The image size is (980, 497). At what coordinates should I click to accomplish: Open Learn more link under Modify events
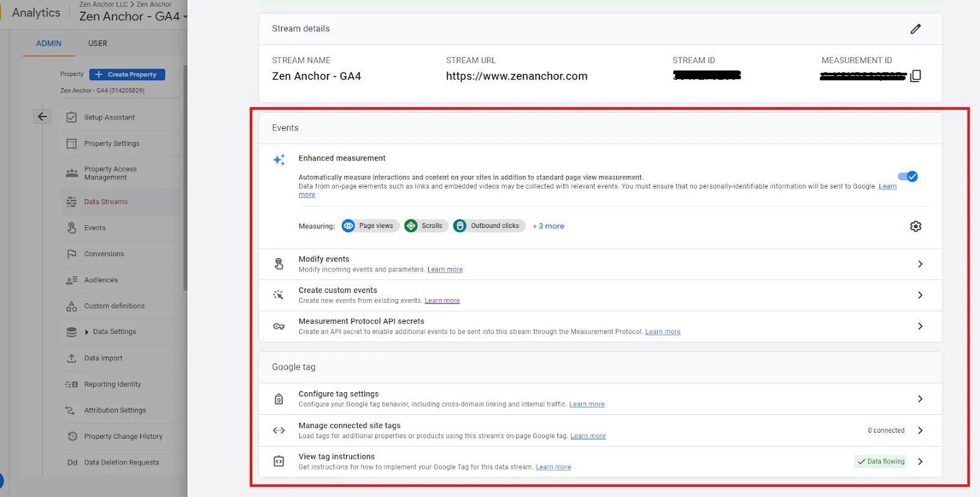(445, 270)
